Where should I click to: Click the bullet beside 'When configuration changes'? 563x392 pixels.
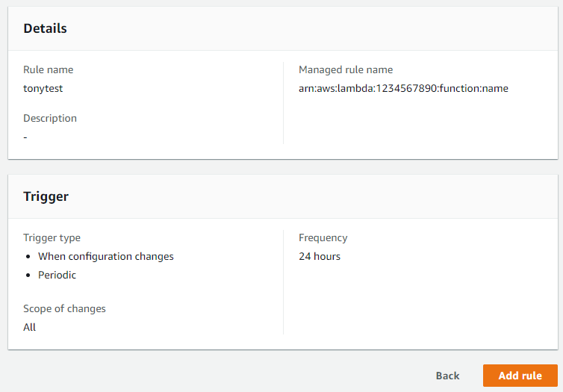(x=28, y=257)
